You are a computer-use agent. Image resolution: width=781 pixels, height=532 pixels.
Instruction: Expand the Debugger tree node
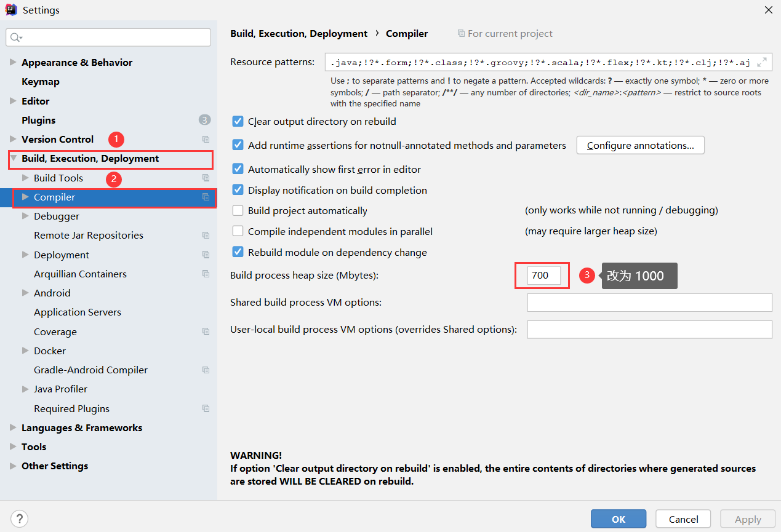25,216
